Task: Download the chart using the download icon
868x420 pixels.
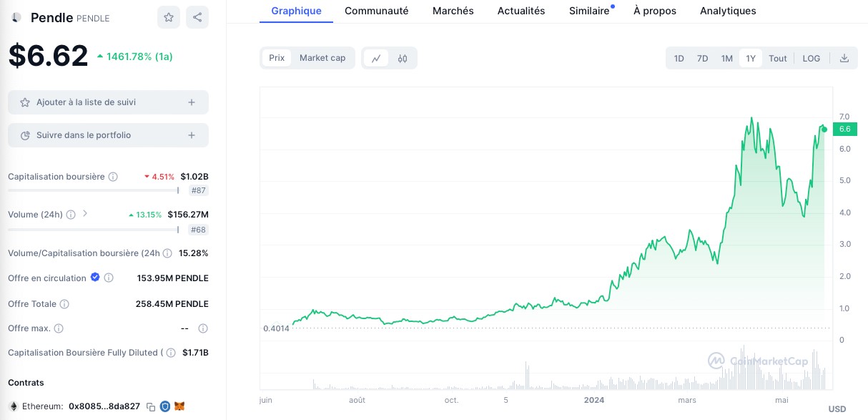Action: 844,58
